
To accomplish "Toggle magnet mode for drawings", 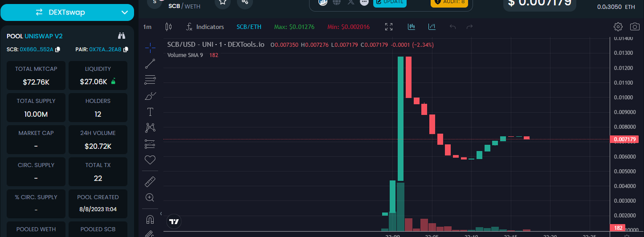I will click(150, 219).
